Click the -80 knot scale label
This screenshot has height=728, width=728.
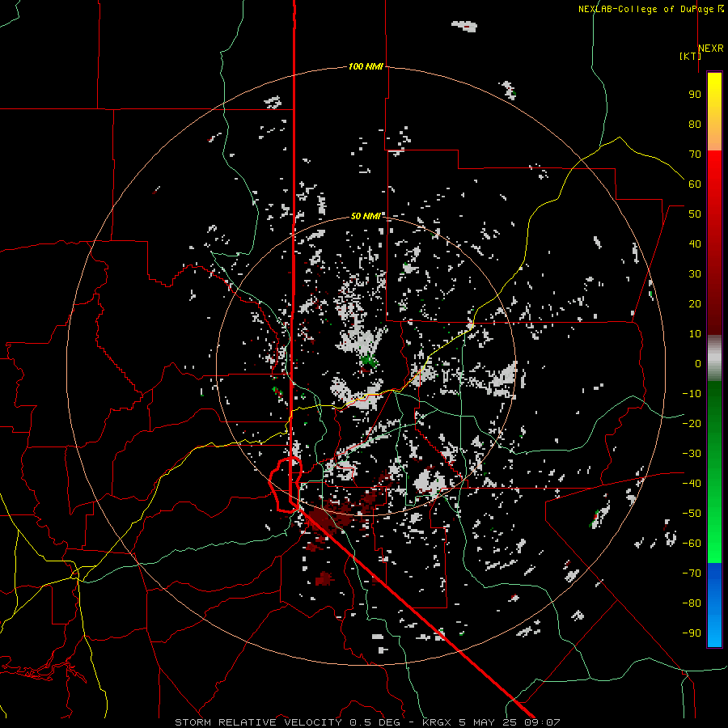(x=692, y=603)
